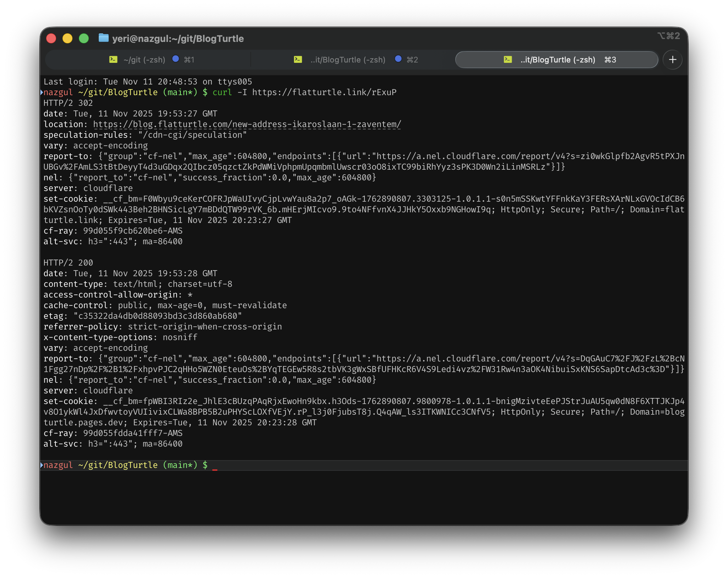
Task: Click the flatturtle.link/rExuP URL in the curl command
Action: point(324,92)
